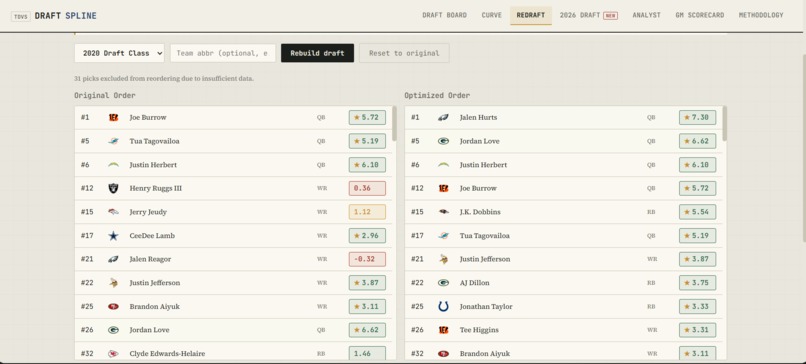Image resolution: width=806 pixels, height=364 pixels.
Task: Click the Reset to original button
Action: [x=404, y=53]
